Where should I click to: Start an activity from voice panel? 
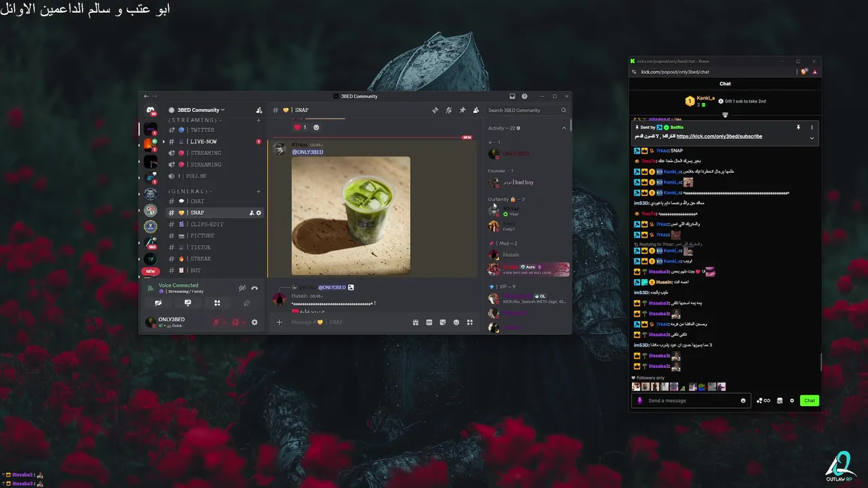(x=217, y=303)
